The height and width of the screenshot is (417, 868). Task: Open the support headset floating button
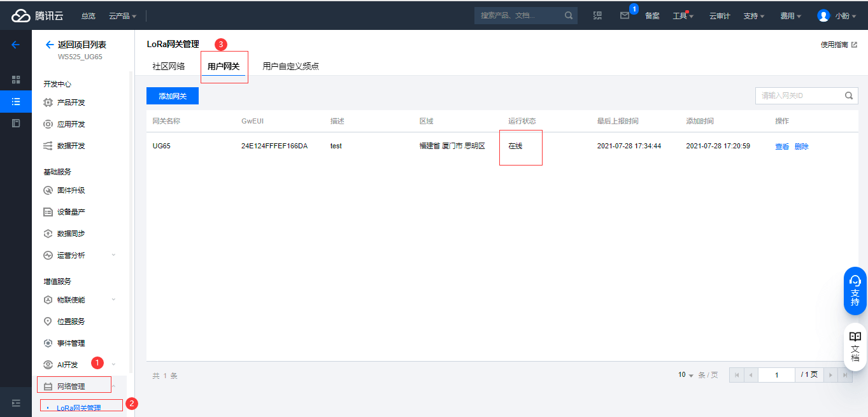pyautogui.click(x=855, y=290)
